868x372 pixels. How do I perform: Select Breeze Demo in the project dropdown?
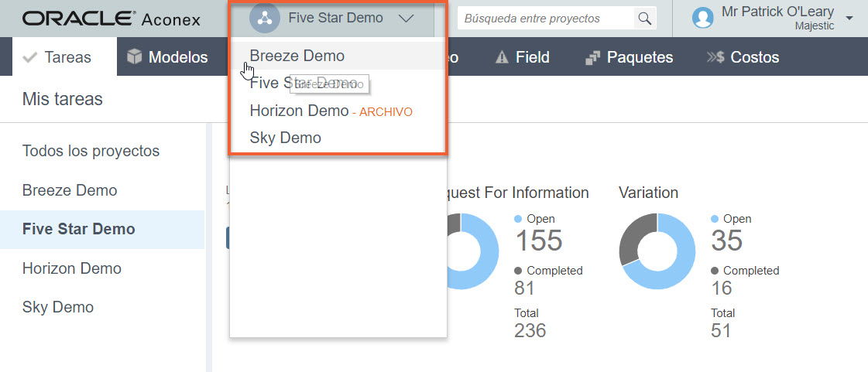[338, 56]
